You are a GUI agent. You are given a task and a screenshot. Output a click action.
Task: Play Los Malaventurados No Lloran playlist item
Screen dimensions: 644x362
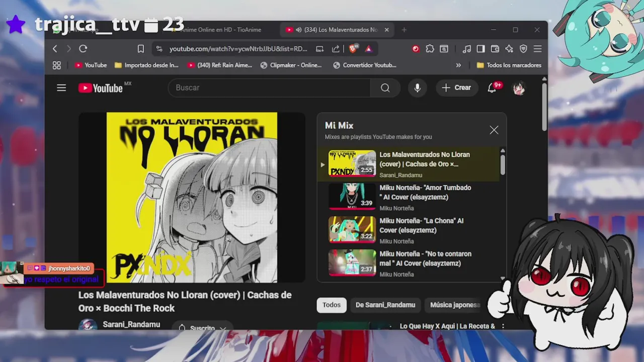[x=409, y=164]
